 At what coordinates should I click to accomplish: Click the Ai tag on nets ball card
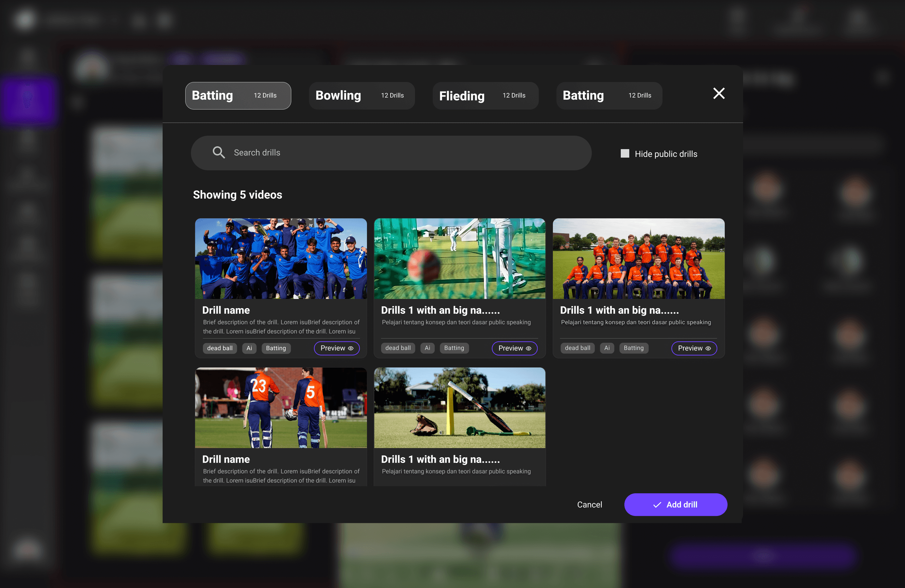click(x=427, y=348)
